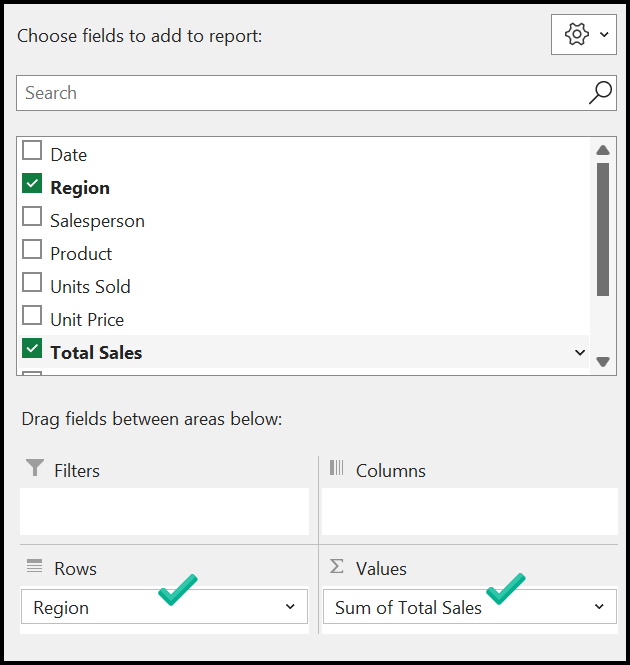The height and width of the screenshot is (665, 630).
Task: Click the Filters funnel icon
Action: coord(35,469)
